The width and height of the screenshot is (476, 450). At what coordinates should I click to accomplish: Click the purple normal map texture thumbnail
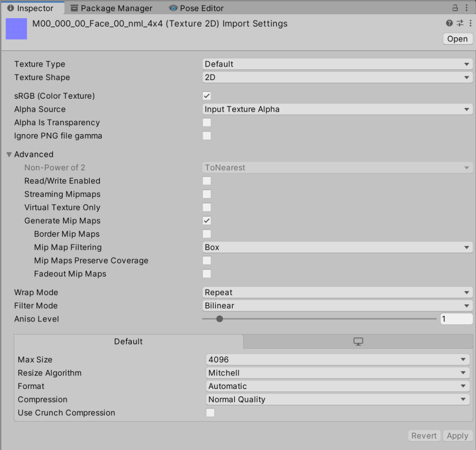(x=16, y=29)
